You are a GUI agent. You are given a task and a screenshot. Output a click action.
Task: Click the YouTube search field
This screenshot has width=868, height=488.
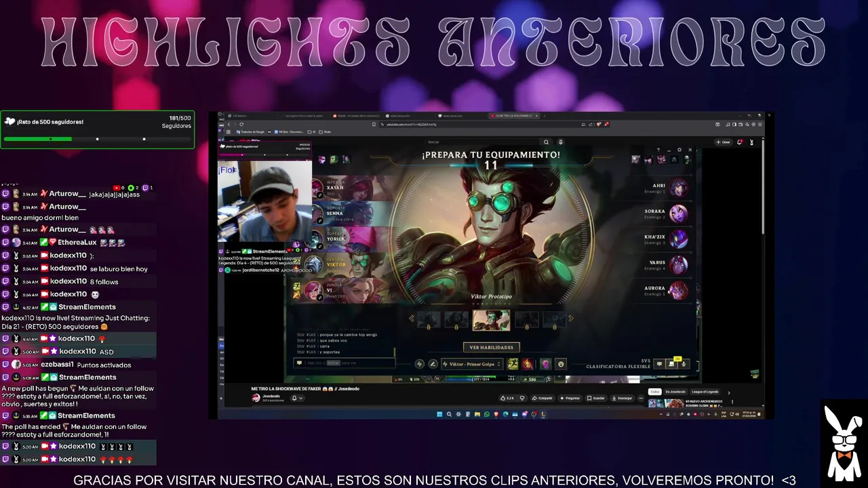coord(481,142)
